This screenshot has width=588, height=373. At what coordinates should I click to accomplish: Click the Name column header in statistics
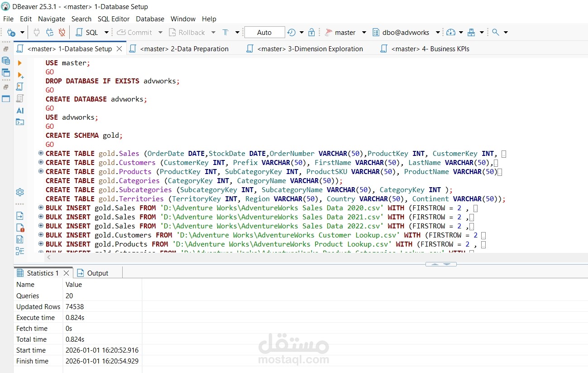pos(25,285)
